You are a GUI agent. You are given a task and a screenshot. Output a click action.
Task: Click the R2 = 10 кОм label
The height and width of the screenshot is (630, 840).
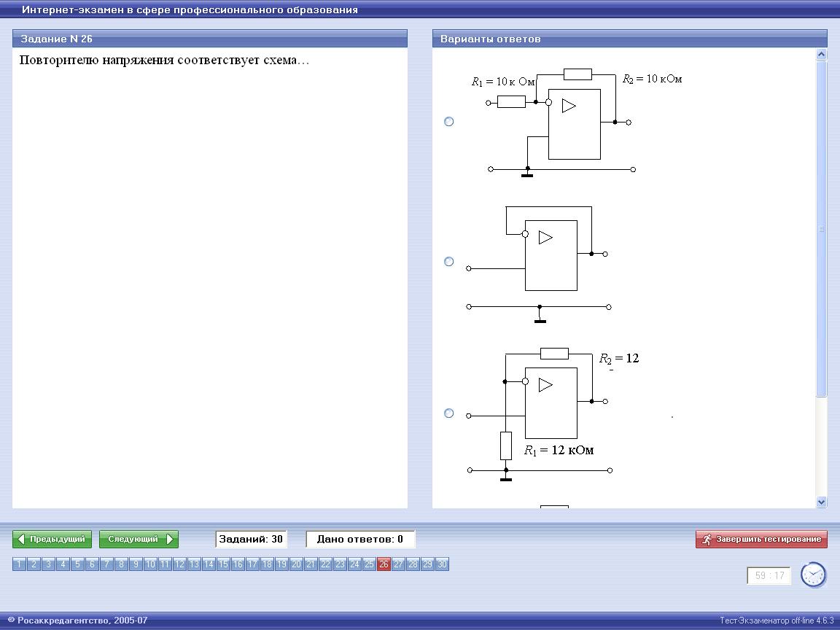pos(653,79)
